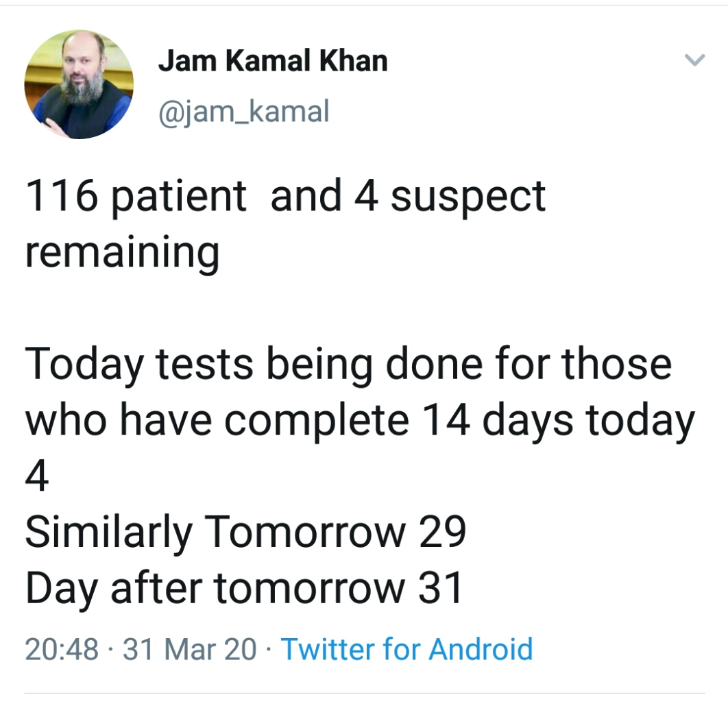
Task: Open the Twitter for Android source link
Action: point(407,648)
